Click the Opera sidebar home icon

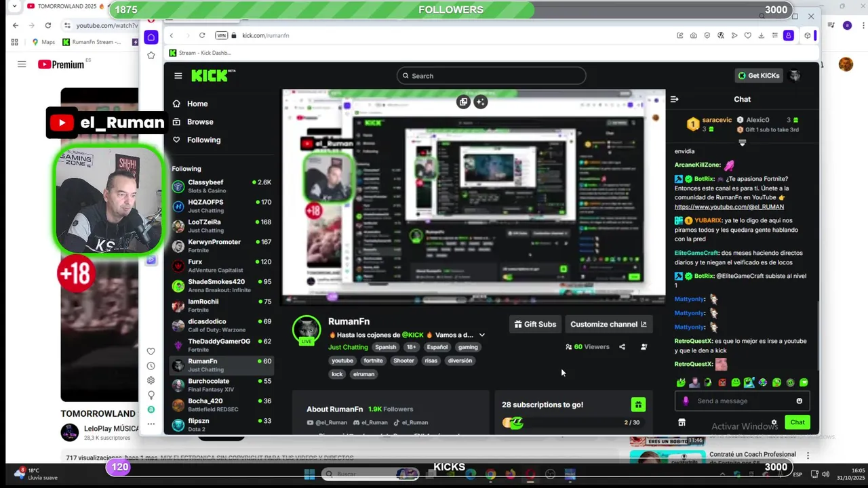point(151,37)
